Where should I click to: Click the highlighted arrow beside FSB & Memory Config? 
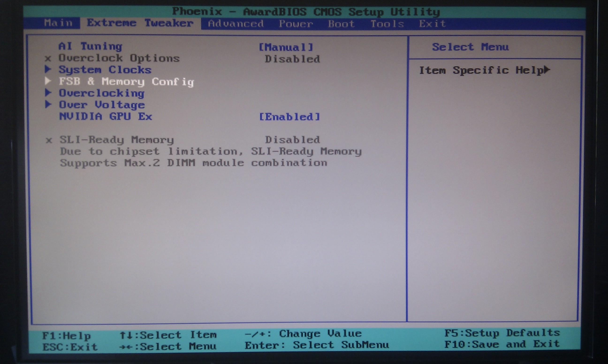click(x=48, y=81)
